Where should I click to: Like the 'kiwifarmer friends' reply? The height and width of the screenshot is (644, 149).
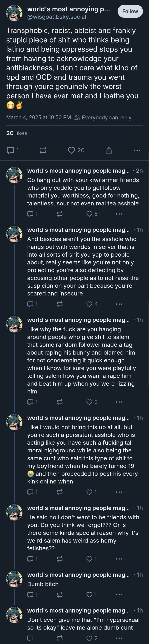[89, 214]
